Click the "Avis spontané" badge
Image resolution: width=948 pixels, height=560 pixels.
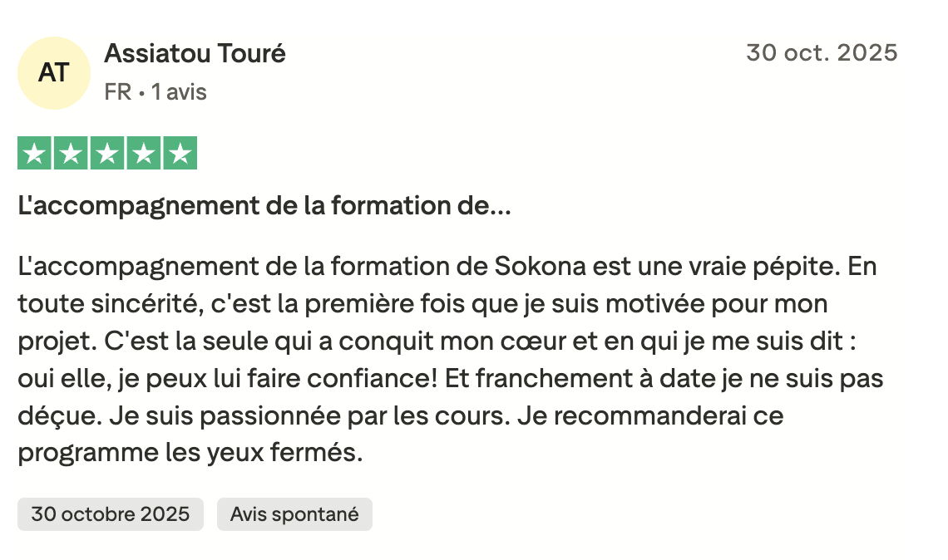tap(294, 514)
